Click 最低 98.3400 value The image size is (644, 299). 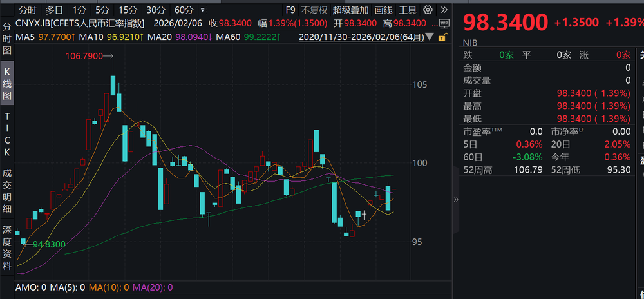point(594,119)
